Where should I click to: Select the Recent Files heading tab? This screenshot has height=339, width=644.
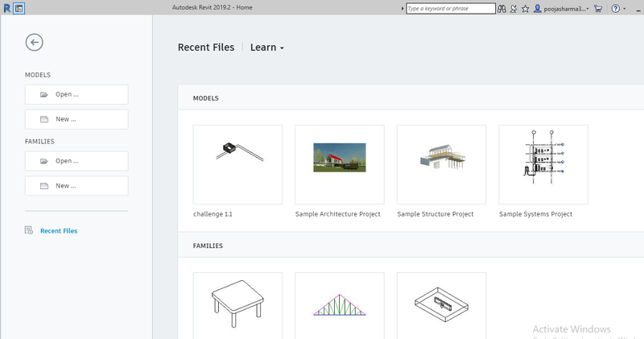(x=206, y=48)
